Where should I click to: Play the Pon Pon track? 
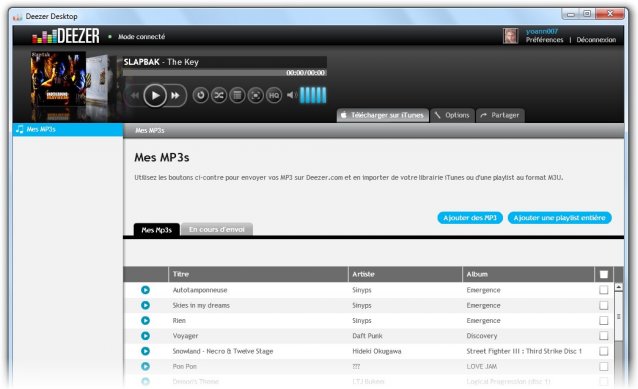point(145,366)
